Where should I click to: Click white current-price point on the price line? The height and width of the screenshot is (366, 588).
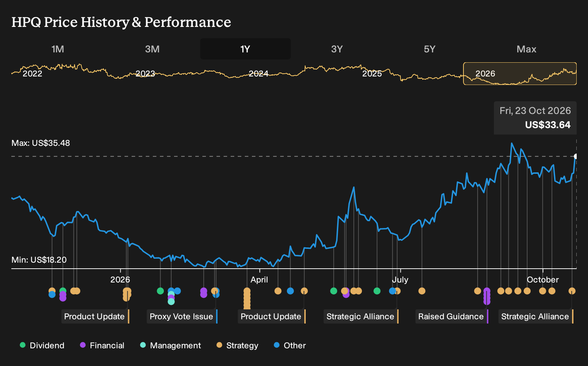[x=576, y=156]
